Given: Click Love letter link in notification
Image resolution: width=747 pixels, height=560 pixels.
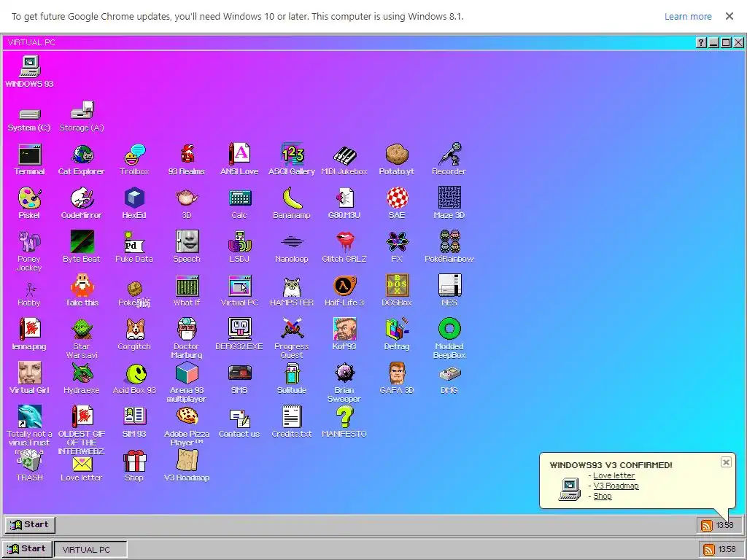Looking at the screenshot, I should [614, 475].
